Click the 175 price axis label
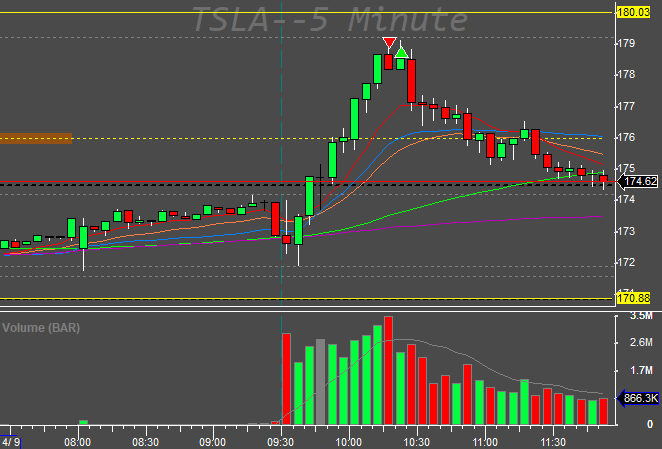The width and height of the screenshot is (662, 449). coord(626,169)
